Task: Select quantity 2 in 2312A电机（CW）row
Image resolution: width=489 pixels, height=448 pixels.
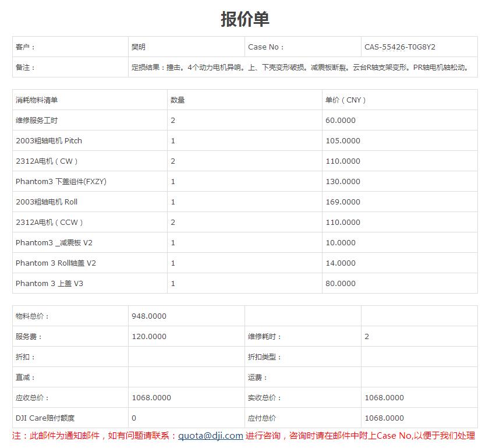Action: [x=173, y=161]
